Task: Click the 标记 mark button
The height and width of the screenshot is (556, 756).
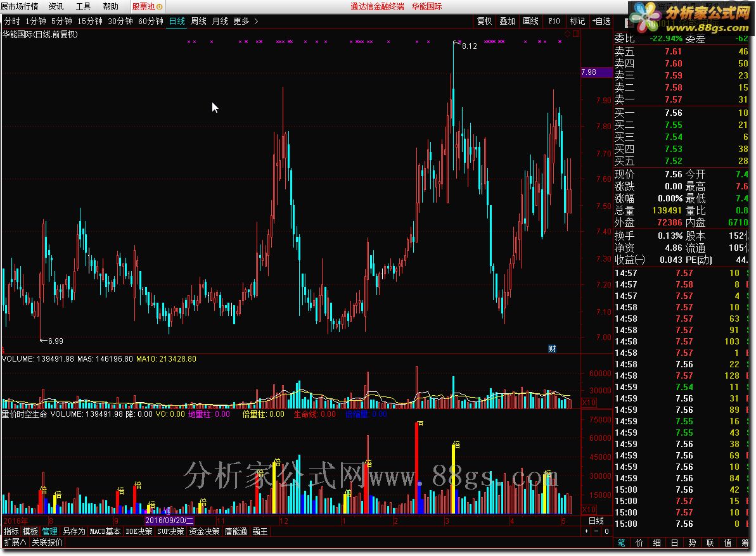Action: point(577,21)
